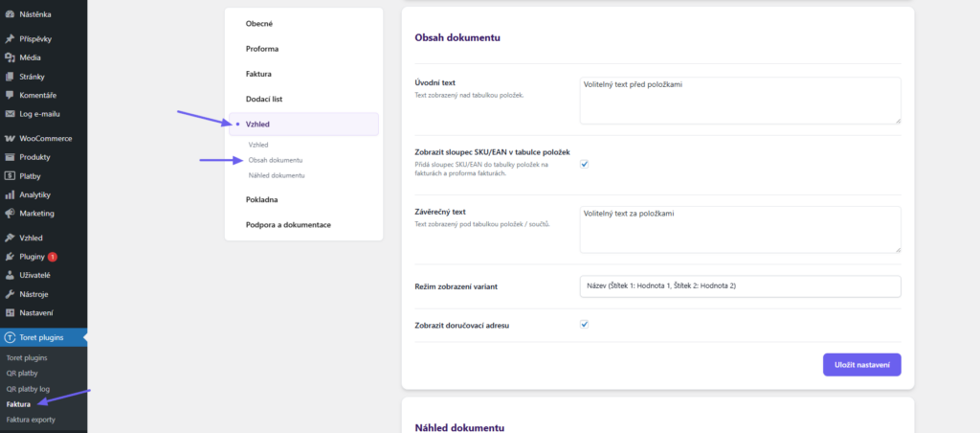Click the Produkty archive icon
Viewport: 980px width, 433px height.
(10, 157)
